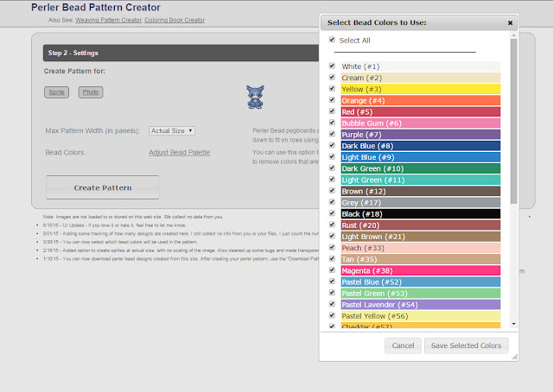
Task: Click the scroll down arrow in the color list
Action: click(x=513, y=324)
